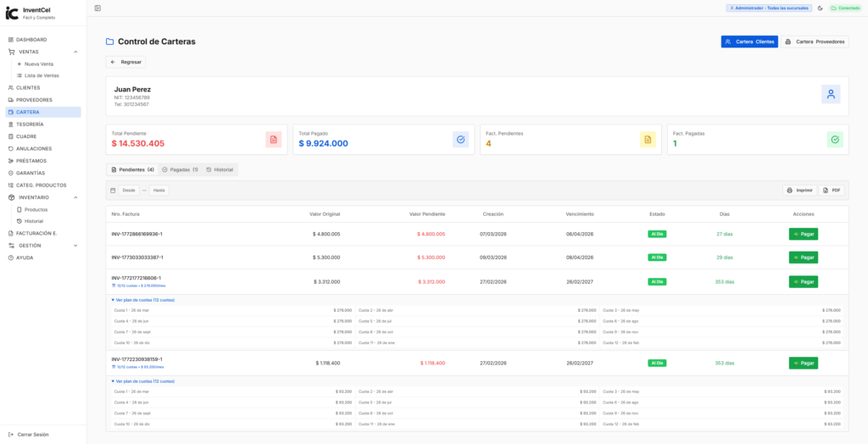Pay invoice INV-1772866169936-1
This screenshot has height=444, width=868.
click(803, 234)
